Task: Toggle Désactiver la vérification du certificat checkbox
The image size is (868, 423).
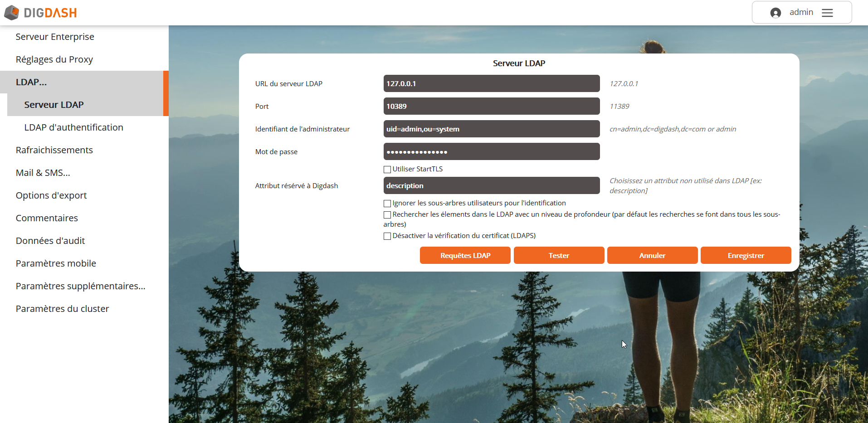Action: pos(387,236)
